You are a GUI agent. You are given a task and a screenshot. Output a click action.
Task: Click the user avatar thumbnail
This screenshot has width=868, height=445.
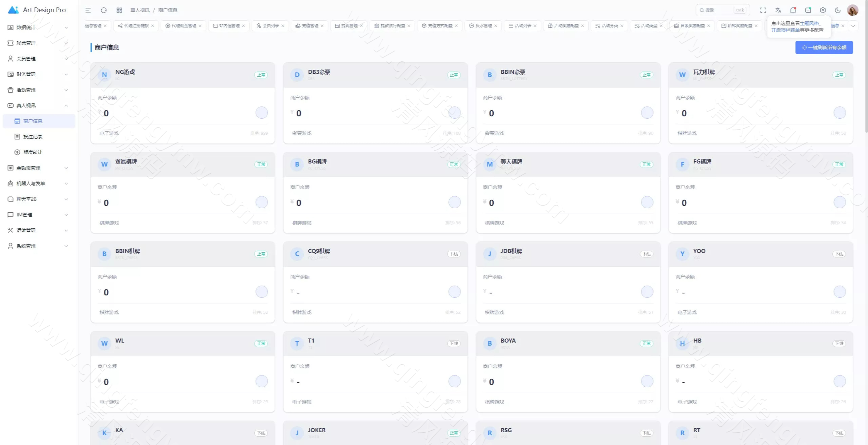click(852, 10)
